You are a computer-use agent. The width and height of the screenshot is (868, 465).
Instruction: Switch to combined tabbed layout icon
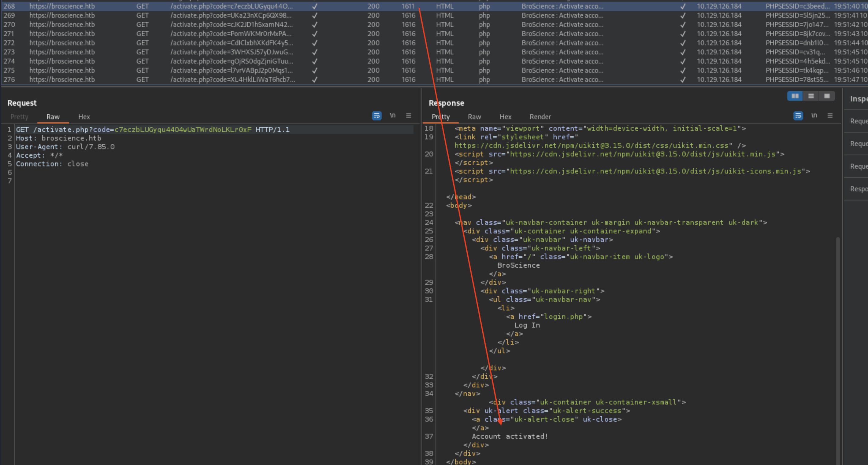coord(826,96)
